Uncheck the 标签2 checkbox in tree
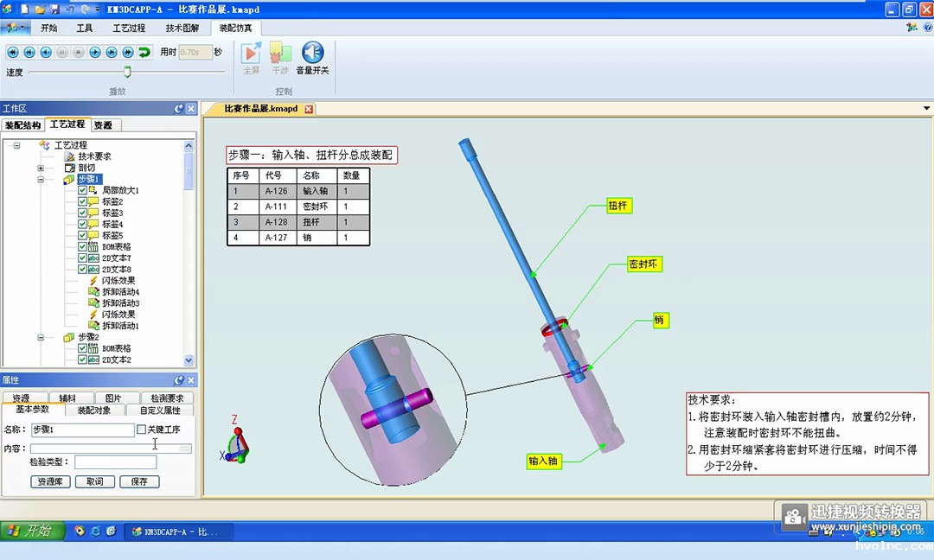 pyautogui.click(x=83, y=202)
